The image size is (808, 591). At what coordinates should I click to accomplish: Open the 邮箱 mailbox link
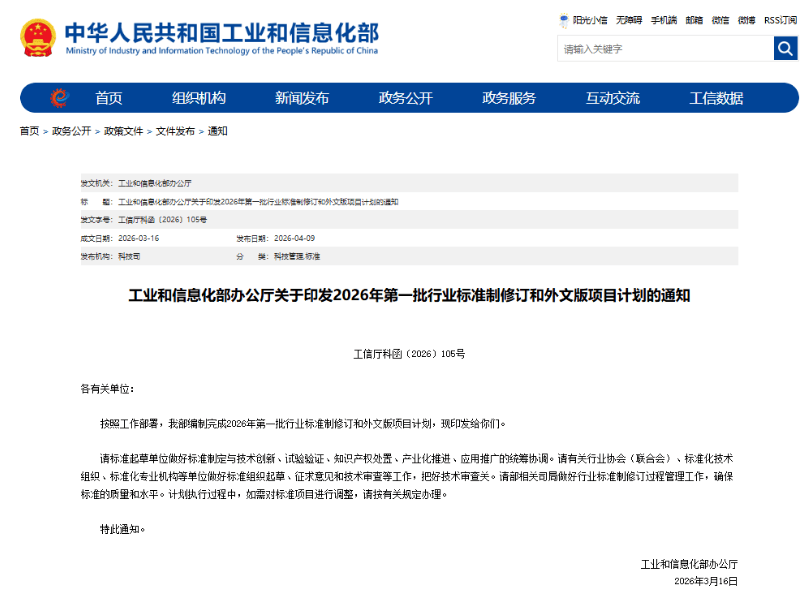pos(694,20)
